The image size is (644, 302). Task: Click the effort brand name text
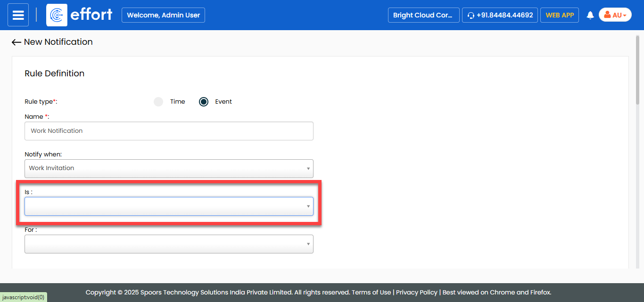[91, 15]
